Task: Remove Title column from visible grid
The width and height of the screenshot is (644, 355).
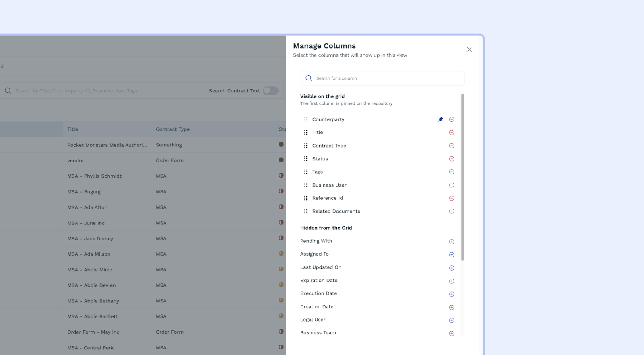Action: coord(452,133)
